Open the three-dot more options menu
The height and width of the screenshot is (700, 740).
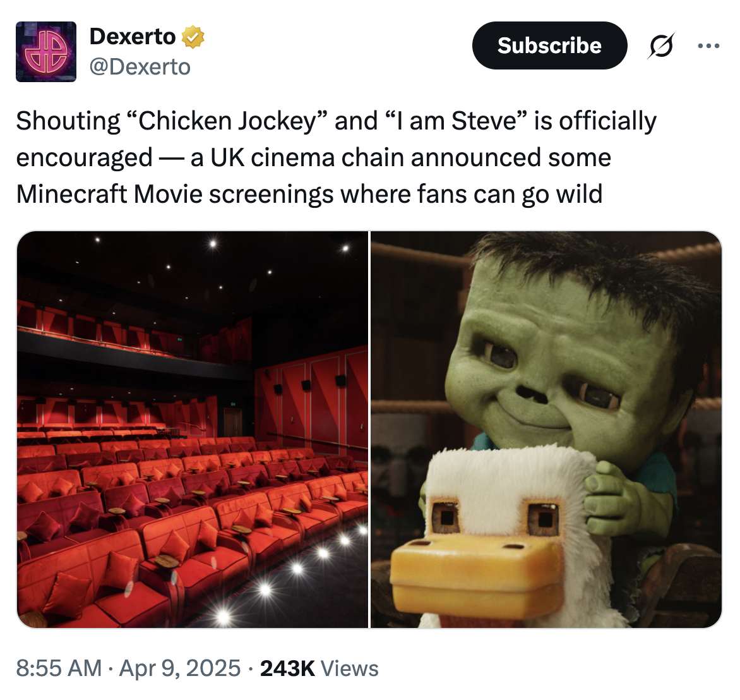709,46
